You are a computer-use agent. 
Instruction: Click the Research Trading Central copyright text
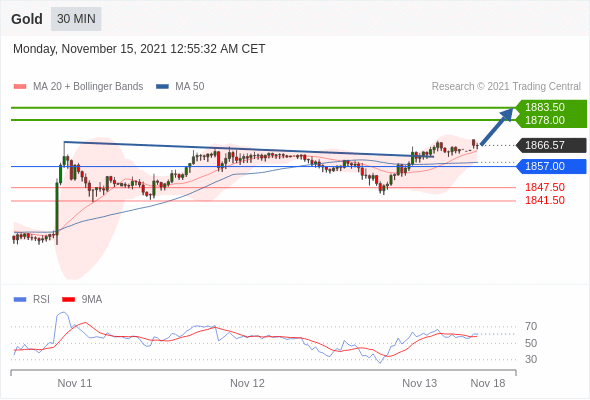tap(506, 87)
